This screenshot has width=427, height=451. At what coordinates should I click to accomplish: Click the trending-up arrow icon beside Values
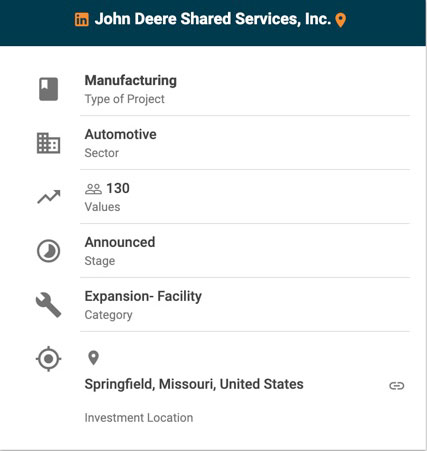pyautogui.click(x=49, y=197)
